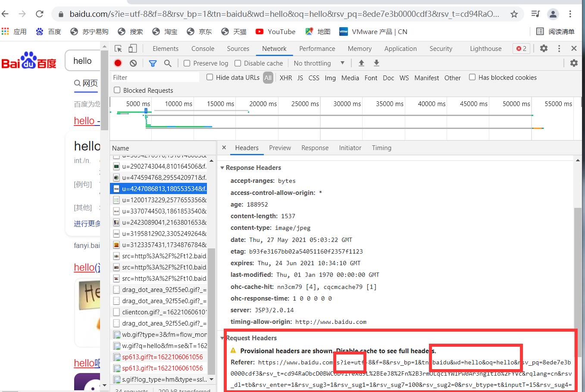Click the red error count badge
Image resolution: width=585 pixels, height=392 pixels.
click(x=522, y=49)
